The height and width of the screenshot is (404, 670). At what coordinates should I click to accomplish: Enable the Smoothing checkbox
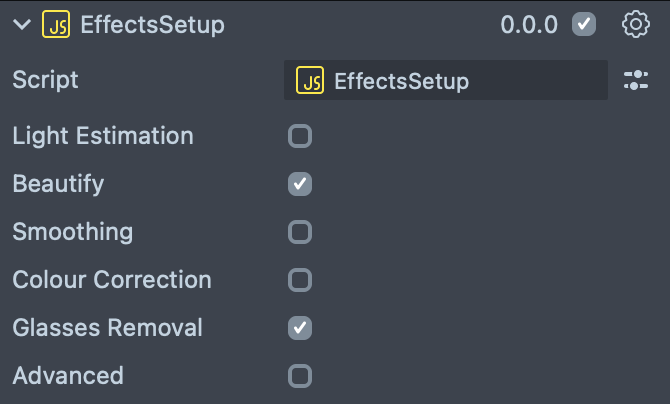click(300, 232)
